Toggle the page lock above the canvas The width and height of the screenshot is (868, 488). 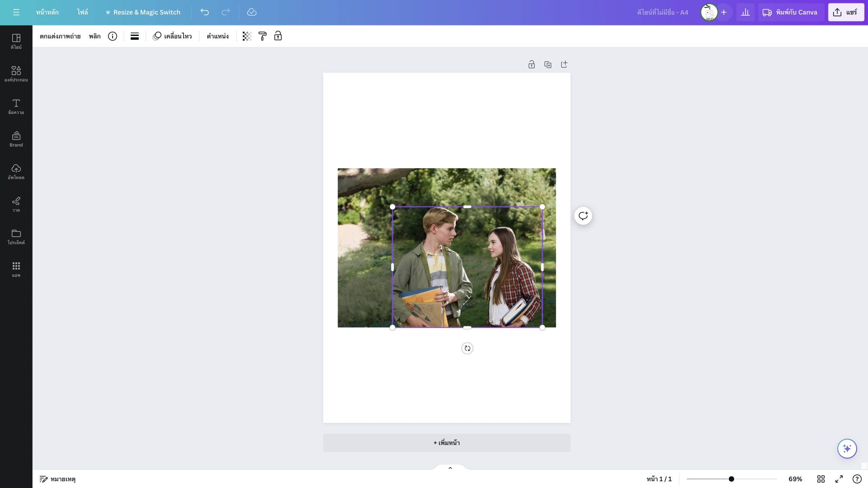[531, 64]
